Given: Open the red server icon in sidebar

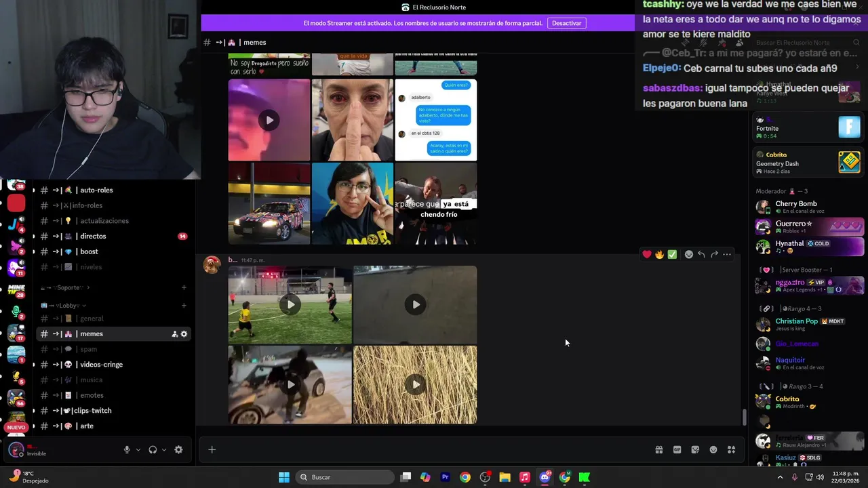Looking at the screenshot, I should coord(16,203).
